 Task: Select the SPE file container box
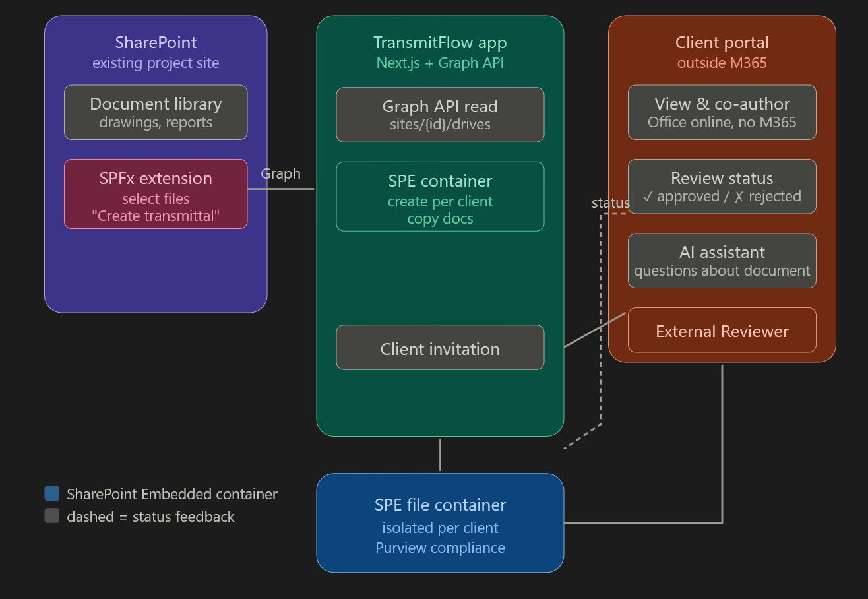[440, 523]
